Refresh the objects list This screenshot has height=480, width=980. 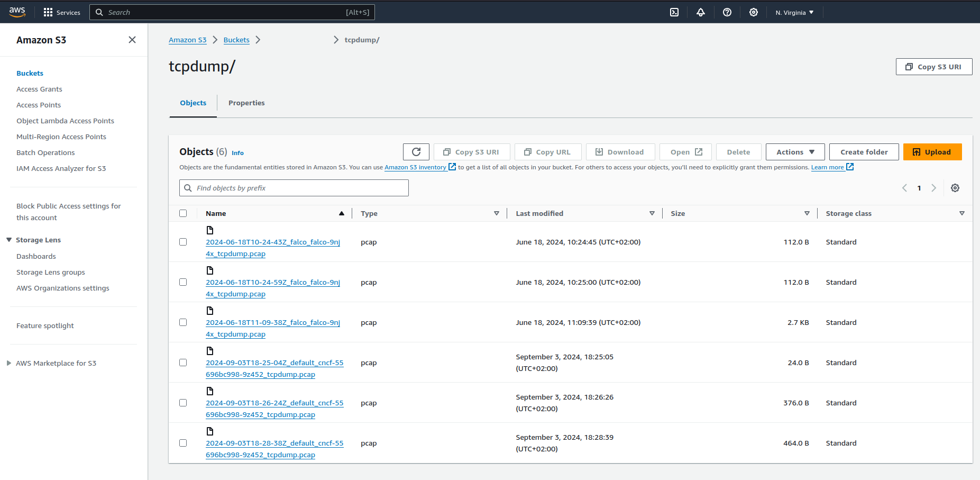pyautogui.click(x=416, y=152)
